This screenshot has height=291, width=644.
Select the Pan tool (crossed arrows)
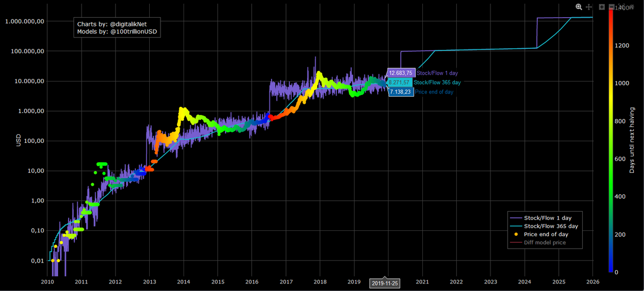tap(589, 7)
